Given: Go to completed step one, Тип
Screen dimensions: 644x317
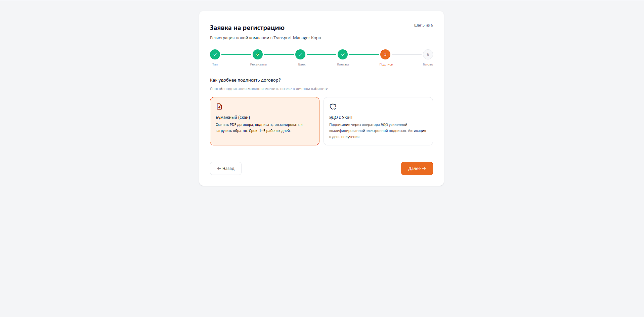Looking at the screenshot, I should point(215,54).
